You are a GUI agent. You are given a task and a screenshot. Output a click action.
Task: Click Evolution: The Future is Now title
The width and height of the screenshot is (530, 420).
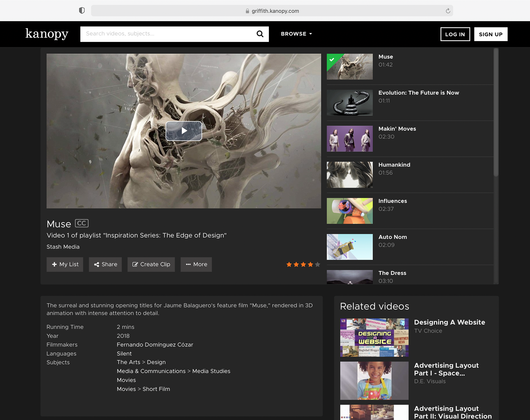coord(419,93)
